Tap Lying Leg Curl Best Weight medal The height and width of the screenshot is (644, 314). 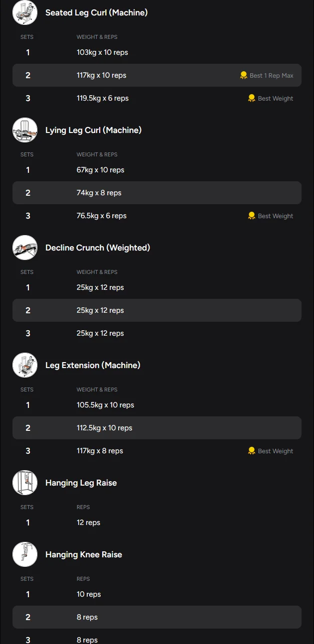pyautogui.click(x=252, y=216)
